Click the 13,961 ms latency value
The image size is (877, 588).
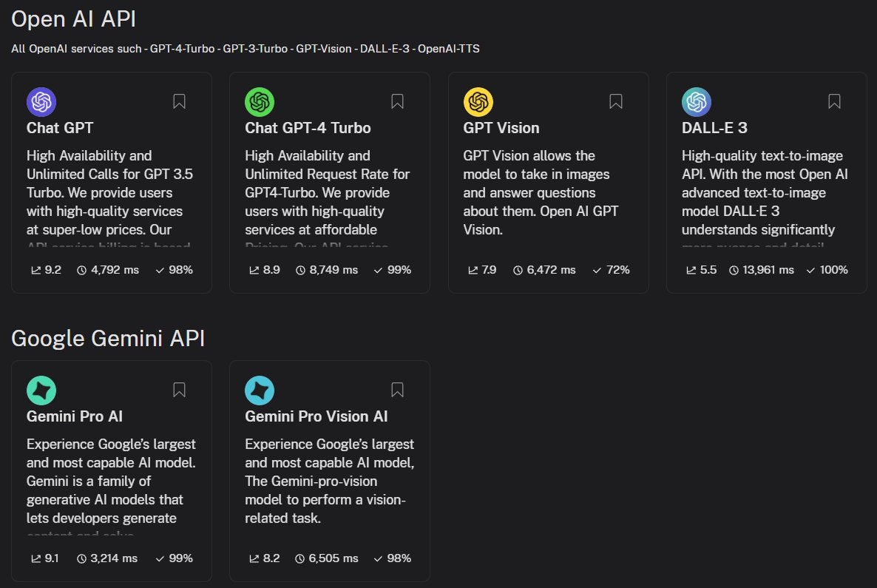click(768, 270)
